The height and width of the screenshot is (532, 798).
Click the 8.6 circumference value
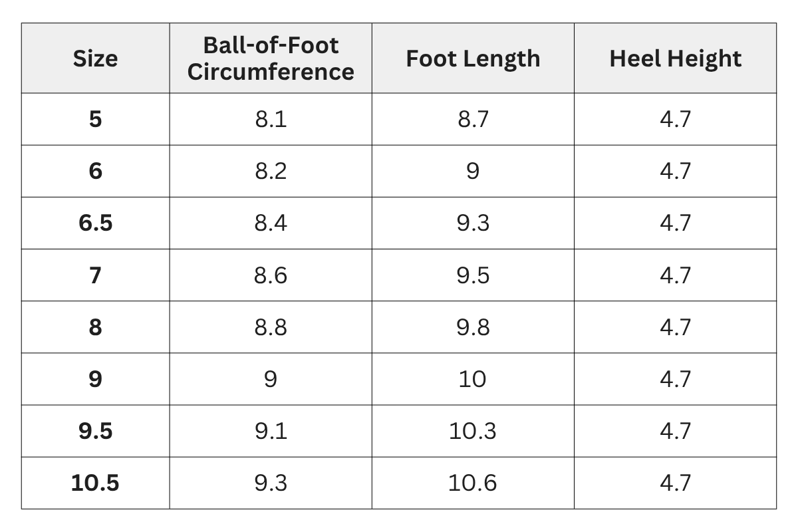pyautogui.click(x=270, y=275)
